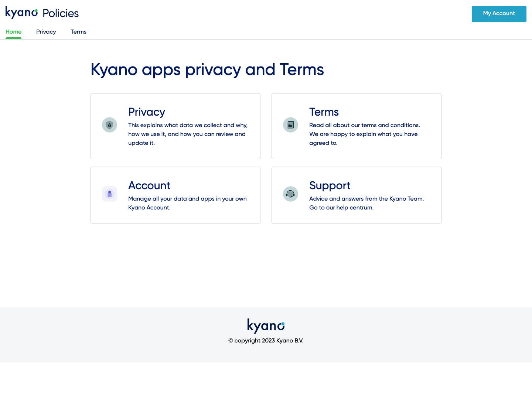Click the Privacy card heading
Image resolution: width=532 pixels, height=399 pixels.
tap(146, 112)
